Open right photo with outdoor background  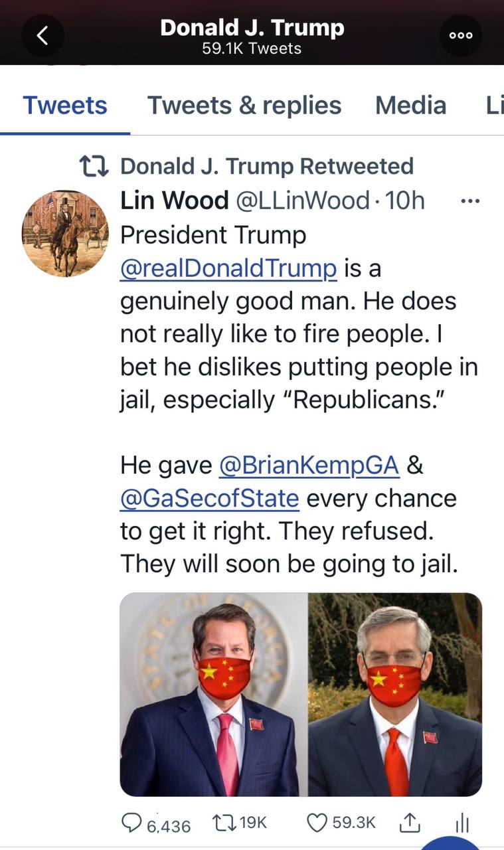pyautogui.click(x=395, y=694)
